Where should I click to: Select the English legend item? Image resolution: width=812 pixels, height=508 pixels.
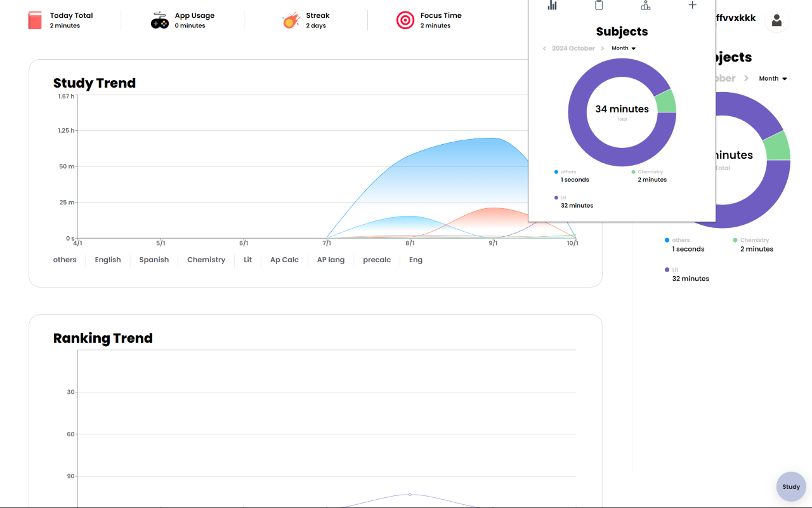108,260
